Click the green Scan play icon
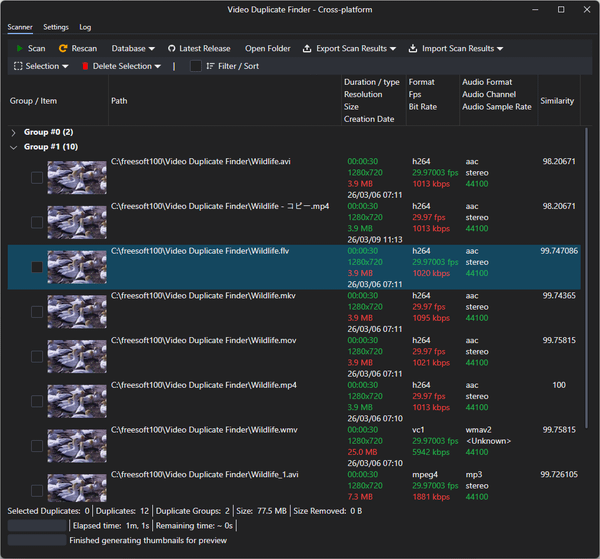This screenshot has height=559, width=600. click(19, 48)
